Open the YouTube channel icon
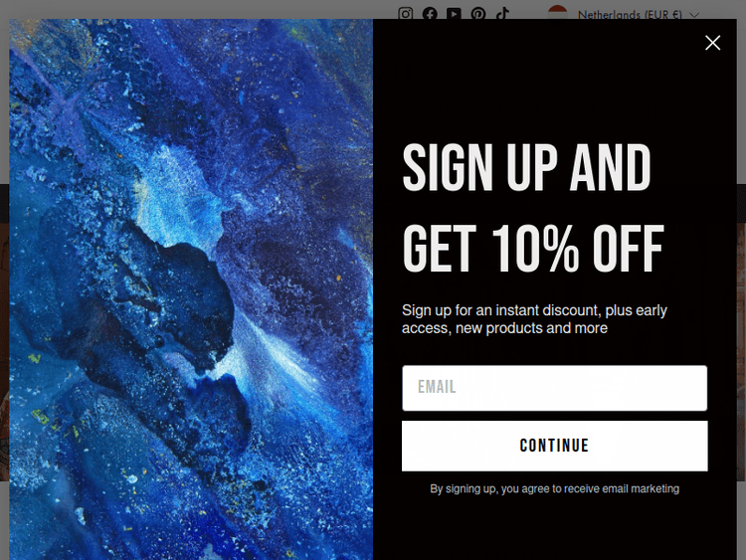Screen dimensions: 746x560 tap(454, 13)
